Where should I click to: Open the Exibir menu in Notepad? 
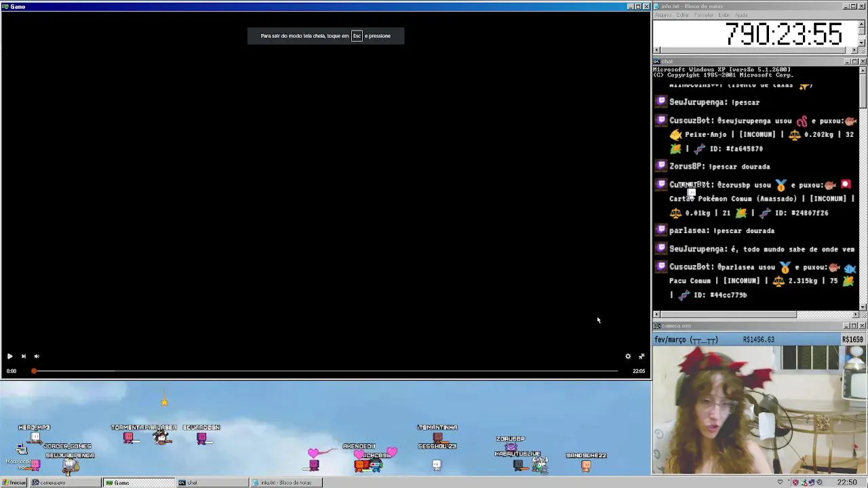pos(724,15)
